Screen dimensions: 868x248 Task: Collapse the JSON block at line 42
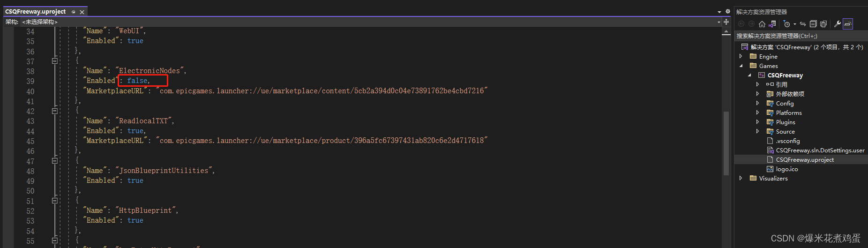click(x=54, y=111)
